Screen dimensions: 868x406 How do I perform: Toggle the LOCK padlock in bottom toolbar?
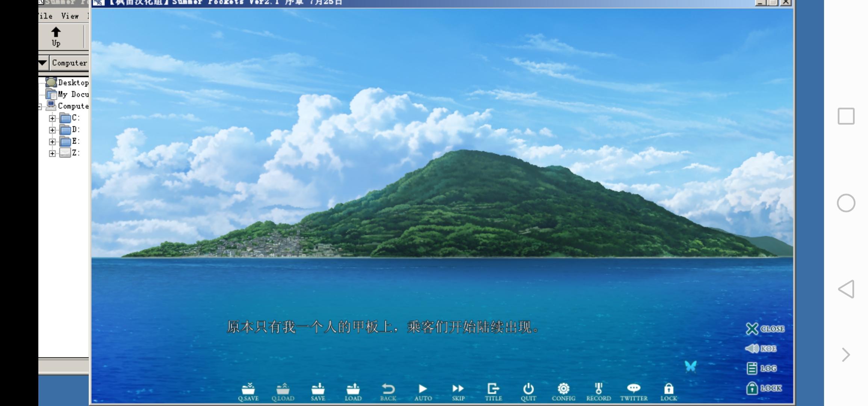tap(669, 392)
